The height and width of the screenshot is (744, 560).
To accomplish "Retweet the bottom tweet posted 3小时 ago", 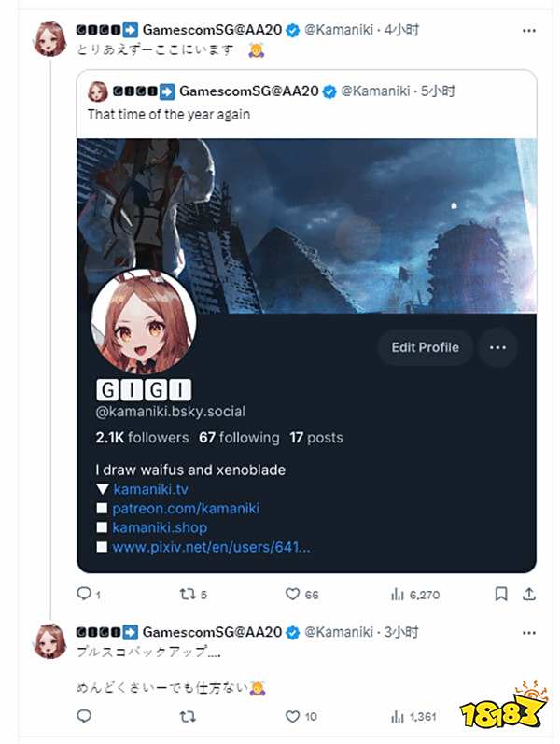I will (187, 716).
